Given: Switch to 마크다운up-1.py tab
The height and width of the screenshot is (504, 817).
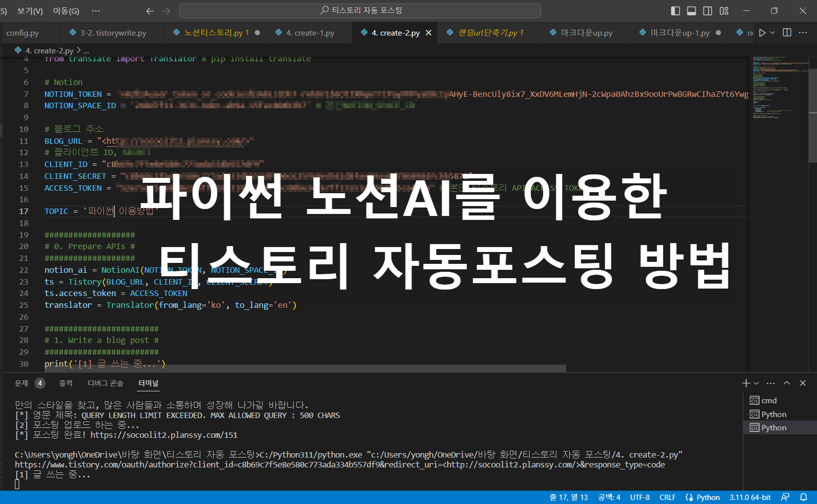Looking at the screenshot, I should tap(680, 33).
